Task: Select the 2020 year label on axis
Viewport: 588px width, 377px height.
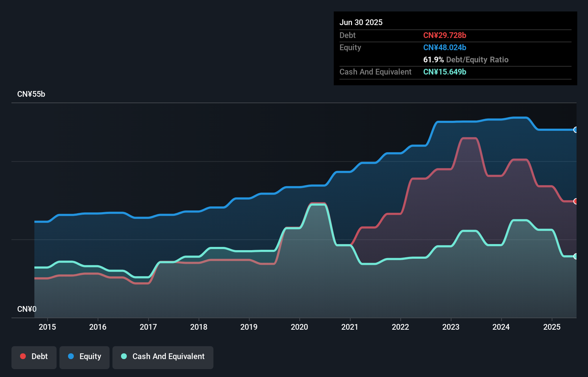Action: [300, 327]
